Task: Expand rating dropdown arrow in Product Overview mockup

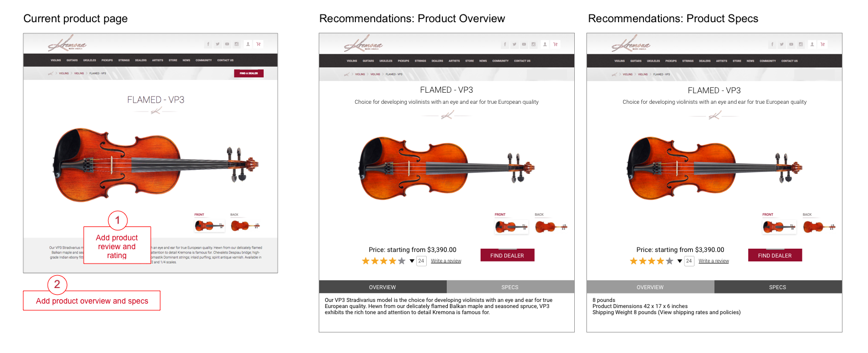Action: [x=412, y=261]
